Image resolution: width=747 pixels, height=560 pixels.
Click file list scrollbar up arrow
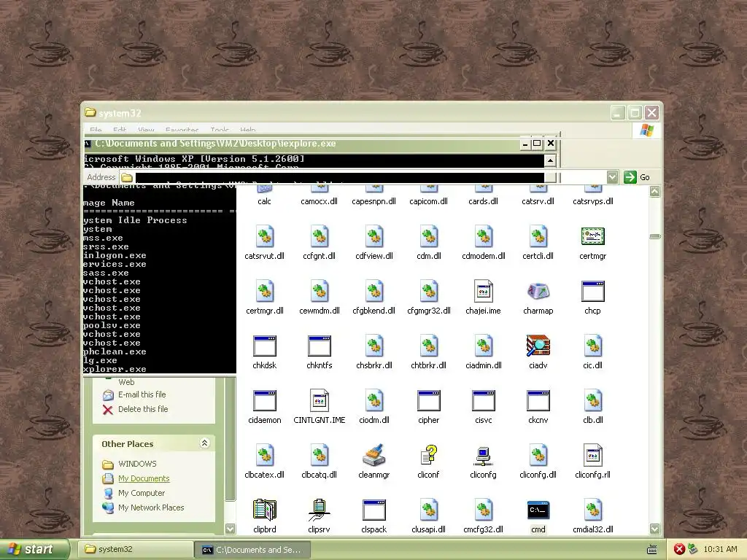(655, 192)
